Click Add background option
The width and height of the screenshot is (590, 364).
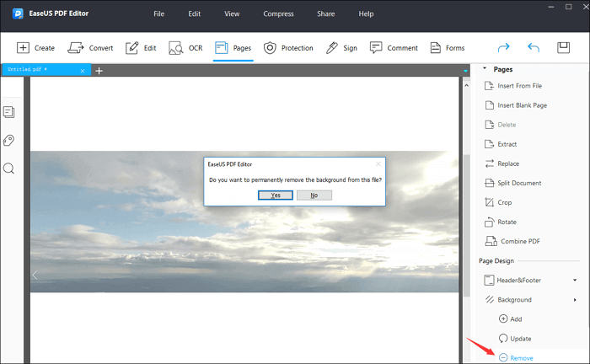click(x=510, y=318)
